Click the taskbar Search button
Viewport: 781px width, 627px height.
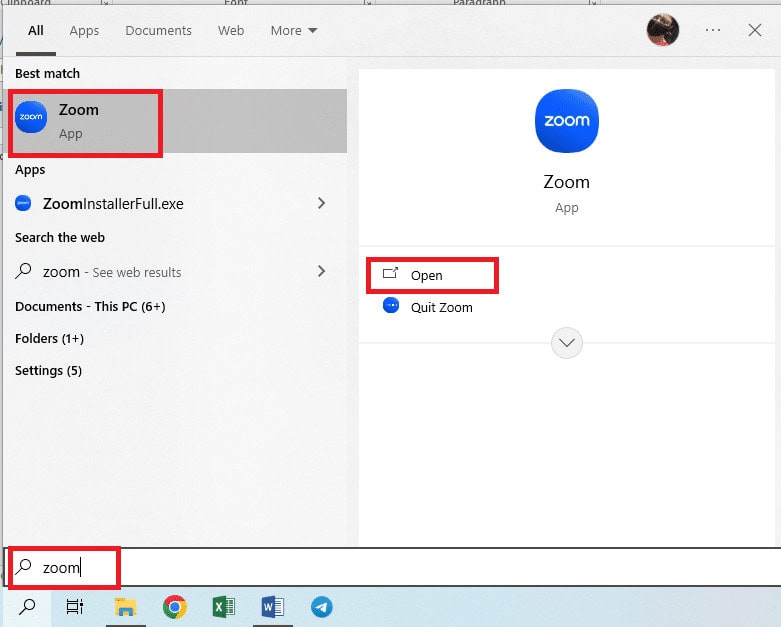pyautogui.click(x=27, y=607)
